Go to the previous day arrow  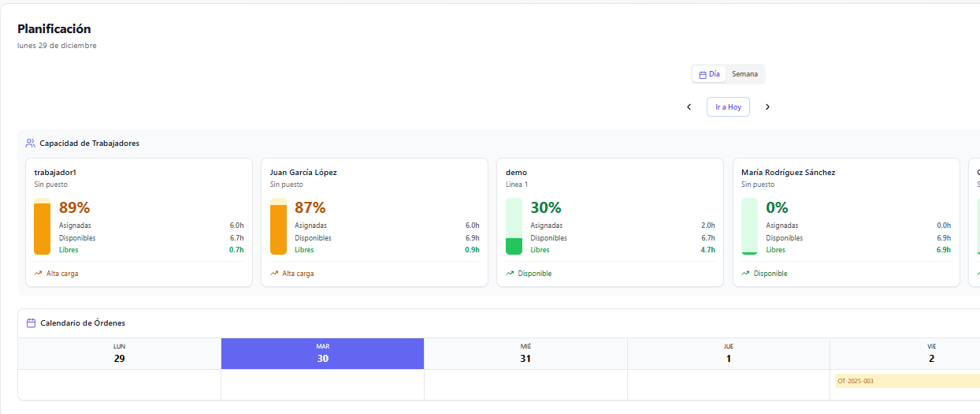(x=689, y=106)
